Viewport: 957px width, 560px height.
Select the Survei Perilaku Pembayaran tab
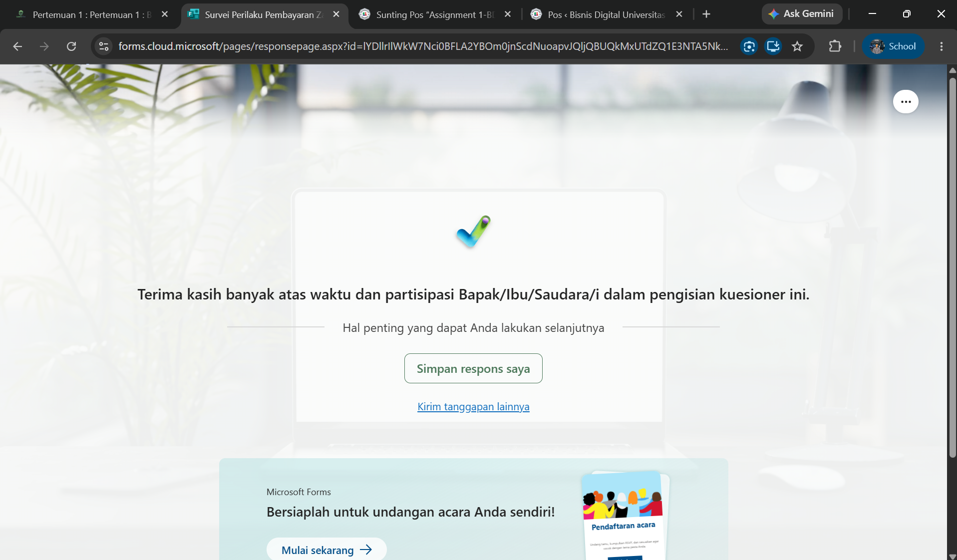coord(264,14)
